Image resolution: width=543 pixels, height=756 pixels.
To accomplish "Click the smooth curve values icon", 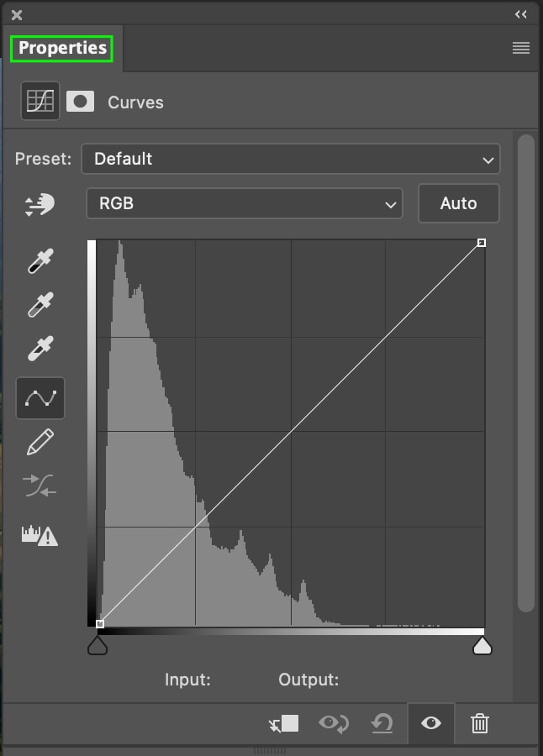I will [40, 486].
